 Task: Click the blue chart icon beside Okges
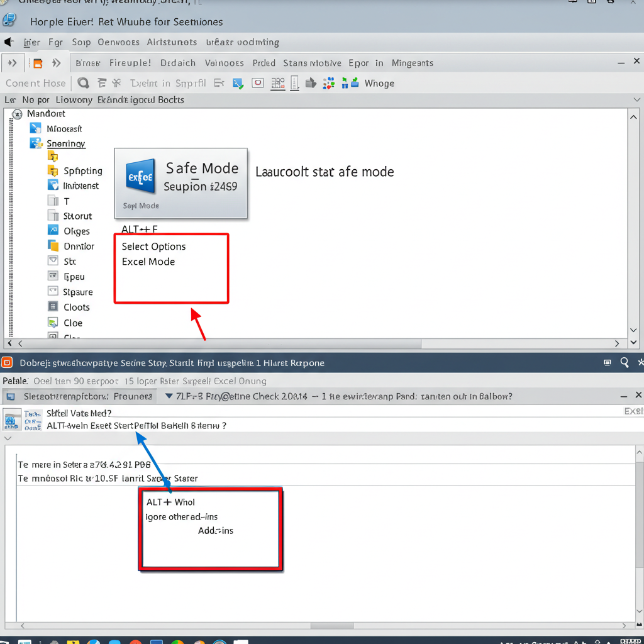point(53,230)
